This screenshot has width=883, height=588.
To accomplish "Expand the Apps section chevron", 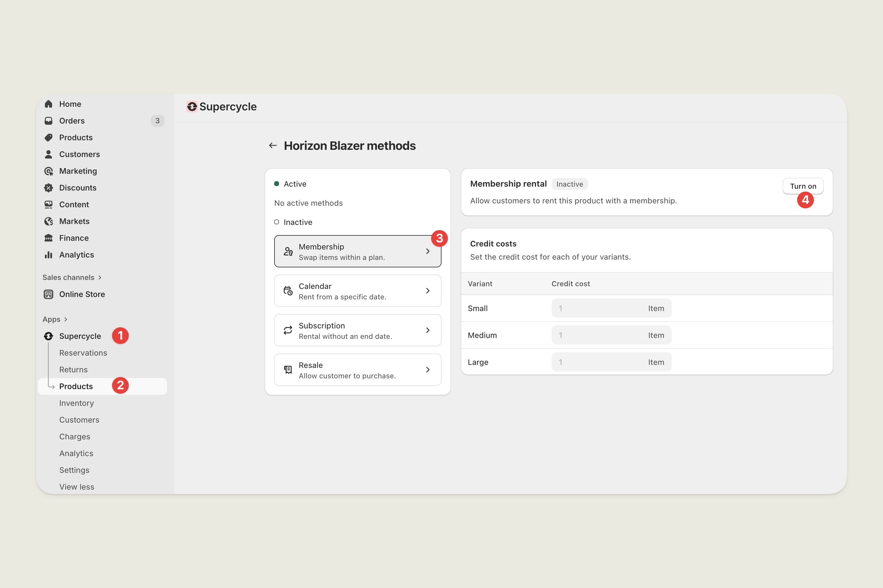I will 66,319.
